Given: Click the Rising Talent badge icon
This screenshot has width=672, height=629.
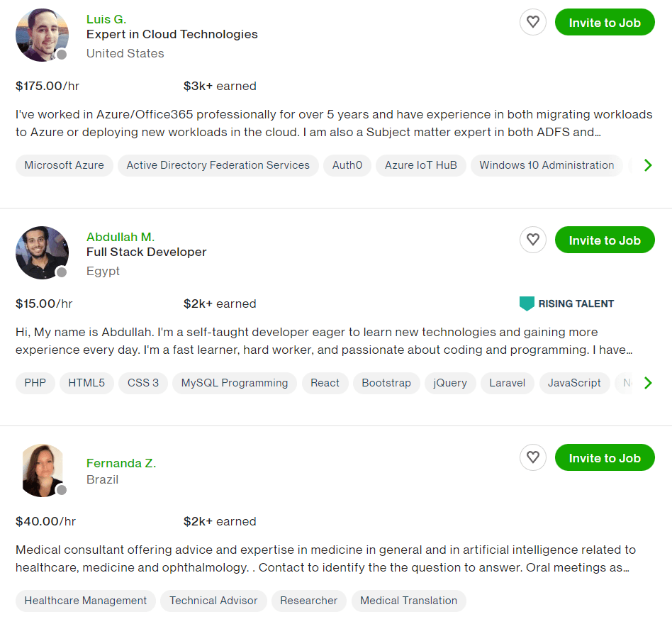Looking at the screenshot, I should (527, 304).
